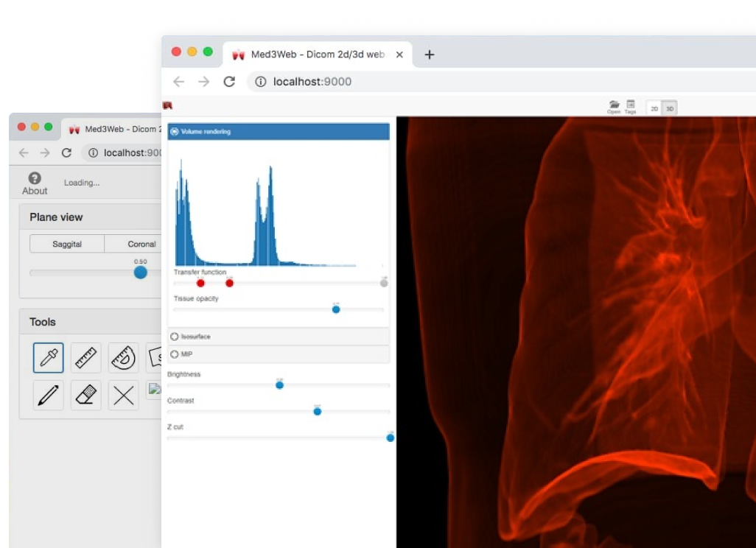Switch to the Saggital plane view

[x=67, y=244]
